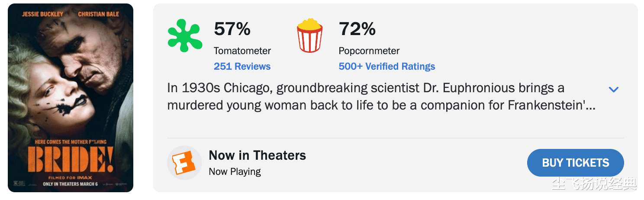Click the 57% Tomatometer score
The image size is (644, 200).
pyautogui.click(x=232, y=29)
